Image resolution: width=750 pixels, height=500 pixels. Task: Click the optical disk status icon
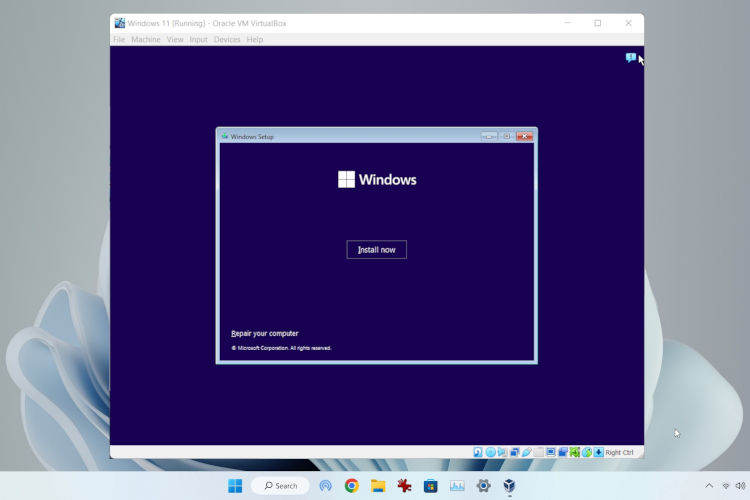(490, 452)
